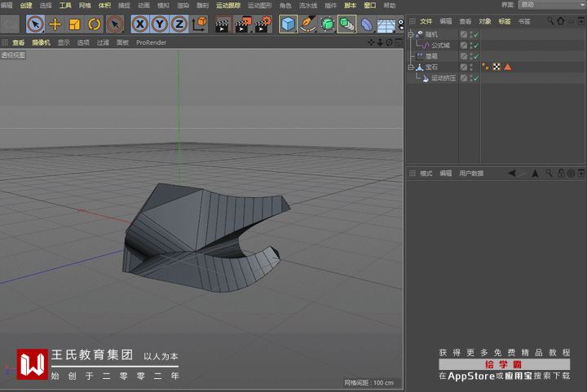The height and width of the screenshot is (392, 587).
Task: Open the green subdivision generator icon
Action: (328, 24)
